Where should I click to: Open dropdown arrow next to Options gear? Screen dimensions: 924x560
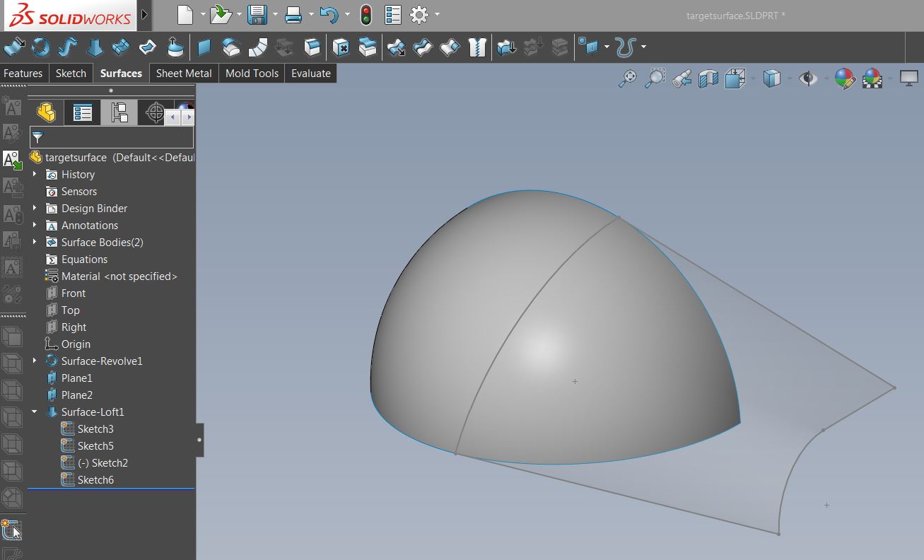[437, 14]
